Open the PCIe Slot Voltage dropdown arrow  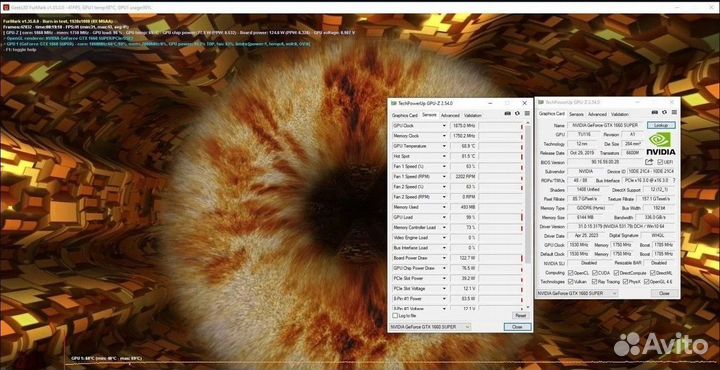pos(444,288)
